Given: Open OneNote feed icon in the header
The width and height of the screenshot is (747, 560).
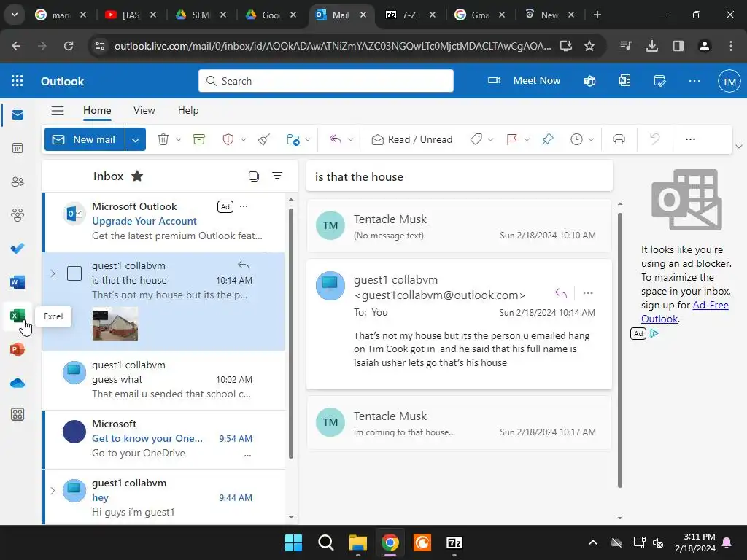Looking at the screenshot, I should tap(624, 80).
